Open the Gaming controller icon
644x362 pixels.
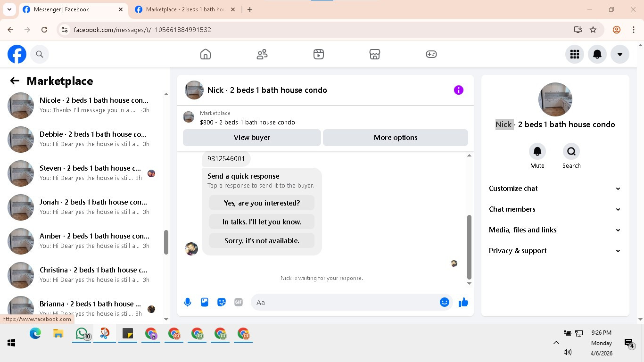pos(431,54)
